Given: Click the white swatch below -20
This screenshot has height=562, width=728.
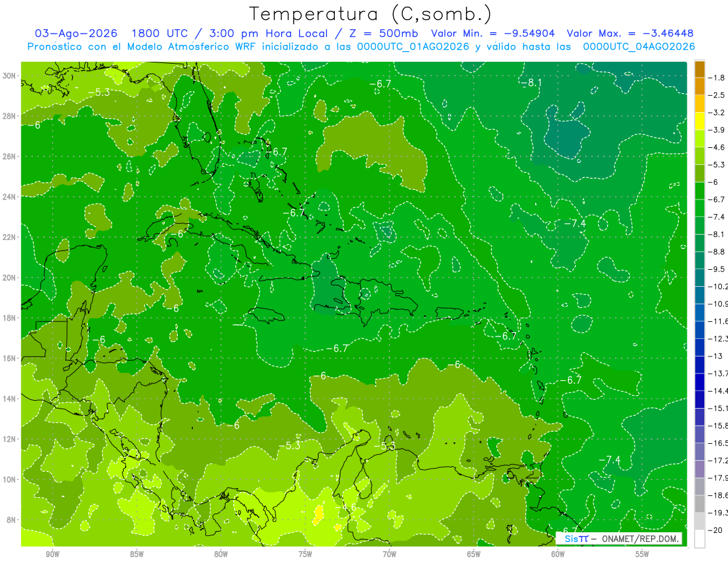Looking at the screenshot, I should coord(699,538).
